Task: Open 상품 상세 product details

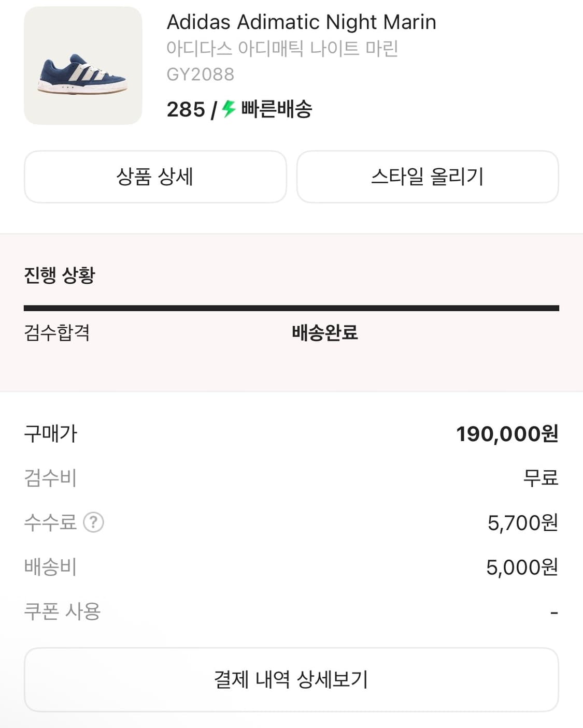Action: tap(155, 177)
